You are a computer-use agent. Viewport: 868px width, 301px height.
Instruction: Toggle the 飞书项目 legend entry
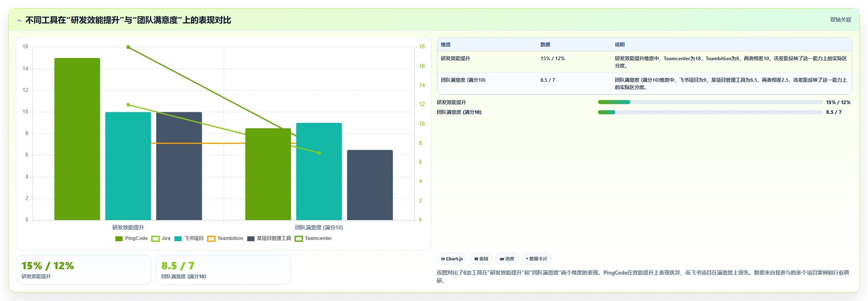189,238
